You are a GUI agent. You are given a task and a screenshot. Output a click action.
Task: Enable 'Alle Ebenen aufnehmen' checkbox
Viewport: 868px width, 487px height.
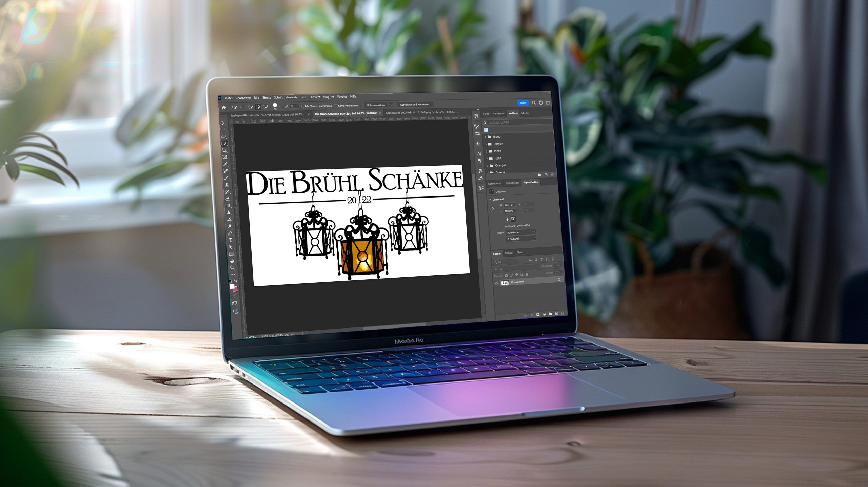[x=303, y=106]
